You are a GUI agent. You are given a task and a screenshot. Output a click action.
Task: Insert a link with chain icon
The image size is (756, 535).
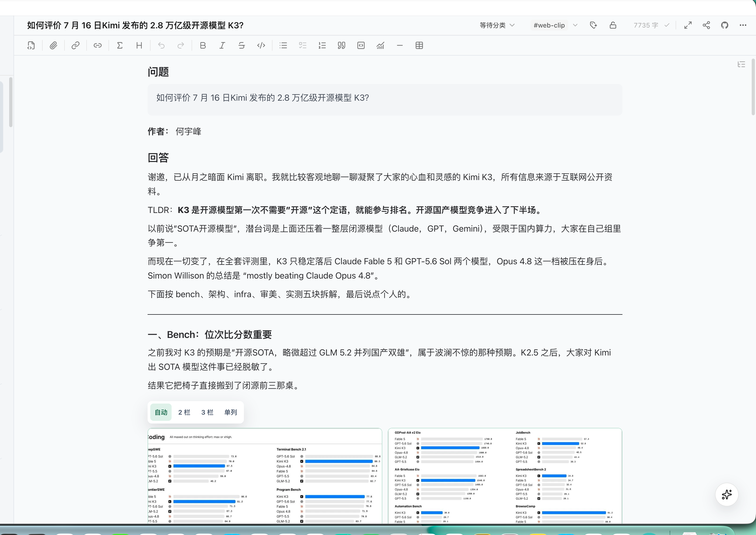(x=75, y=45)
